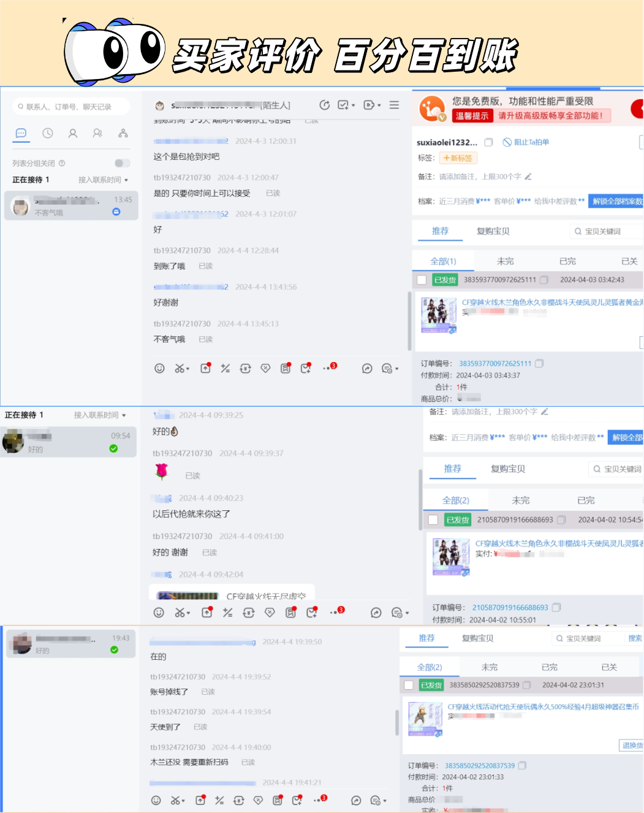Open the group contacts tab

click(97, 133)
